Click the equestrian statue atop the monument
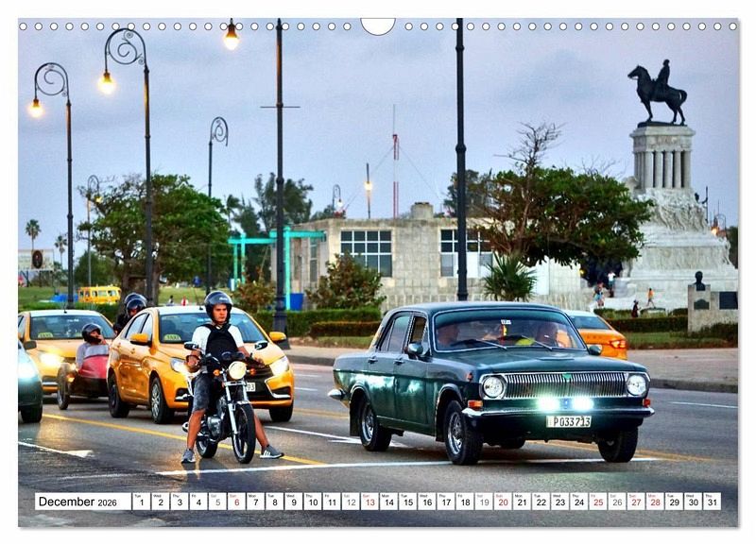This screenshot has width=756, height=545. tap(658, 91)
